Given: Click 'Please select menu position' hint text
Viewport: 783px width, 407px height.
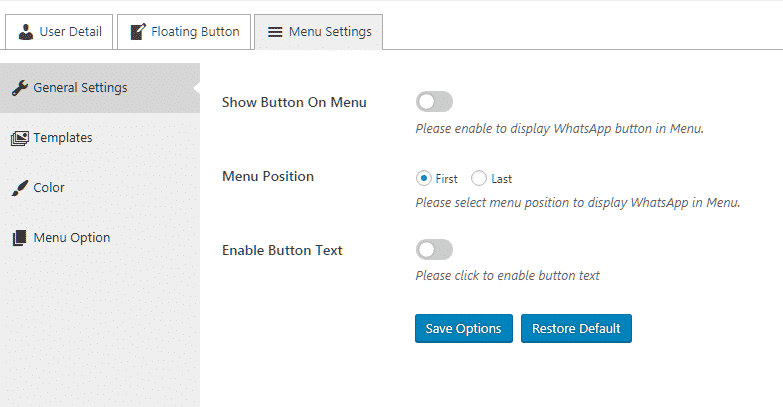Looking at the screenshot, I should coord(578,203).
